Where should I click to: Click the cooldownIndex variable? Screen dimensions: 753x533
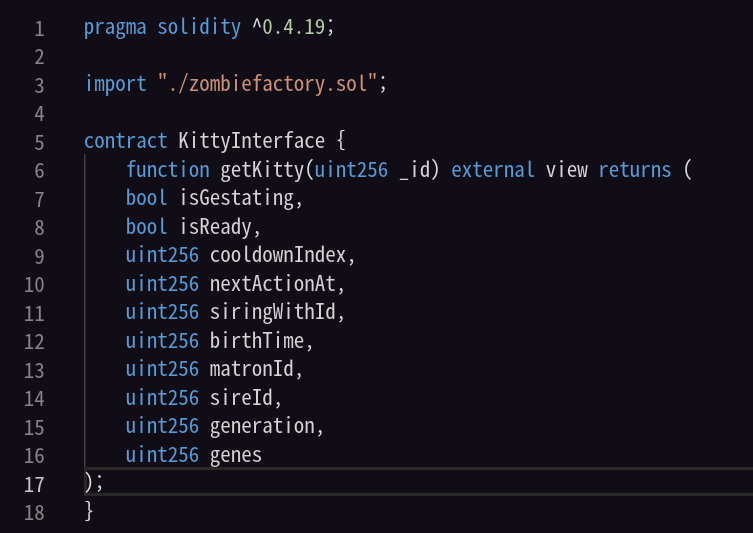point(278,255)
